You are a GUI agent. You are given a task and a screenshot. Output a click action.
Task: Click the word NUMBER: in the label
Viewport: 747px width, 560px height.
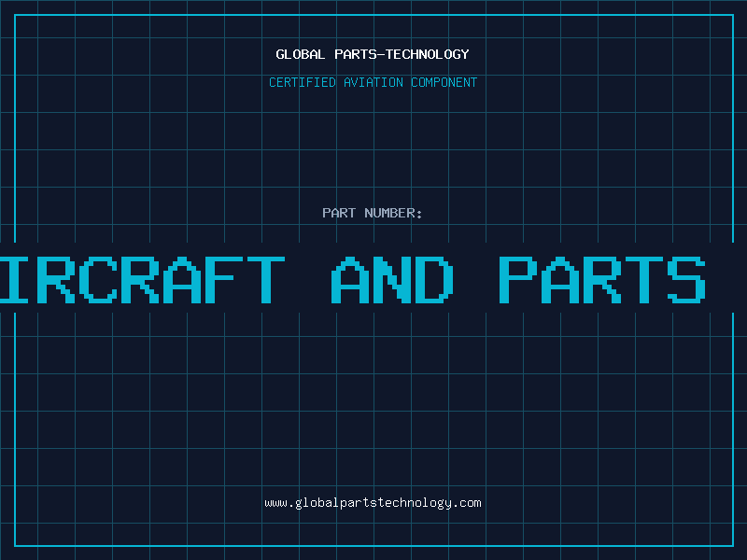pyautogui.click(x=393, y=213)
